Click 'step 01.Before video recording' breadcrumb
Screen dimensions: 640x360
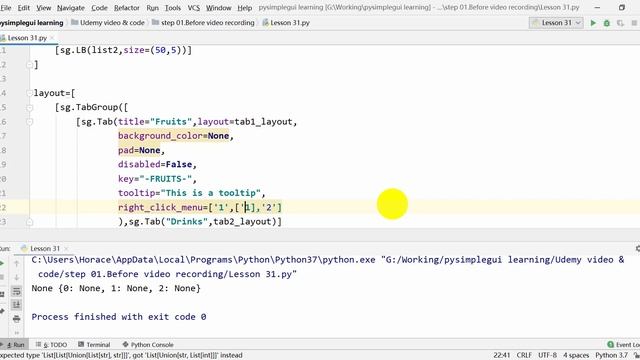click(x=203, y=22)
